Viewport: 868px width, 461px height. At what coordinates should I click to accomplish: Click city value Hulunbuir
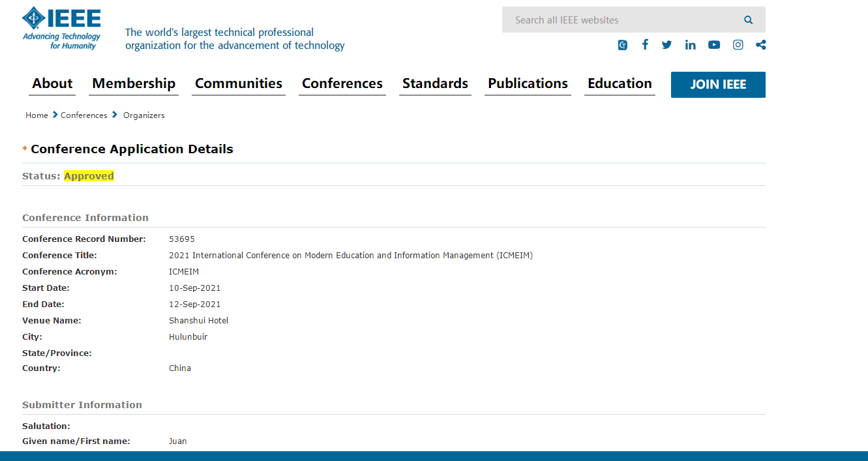pos(188,337)
